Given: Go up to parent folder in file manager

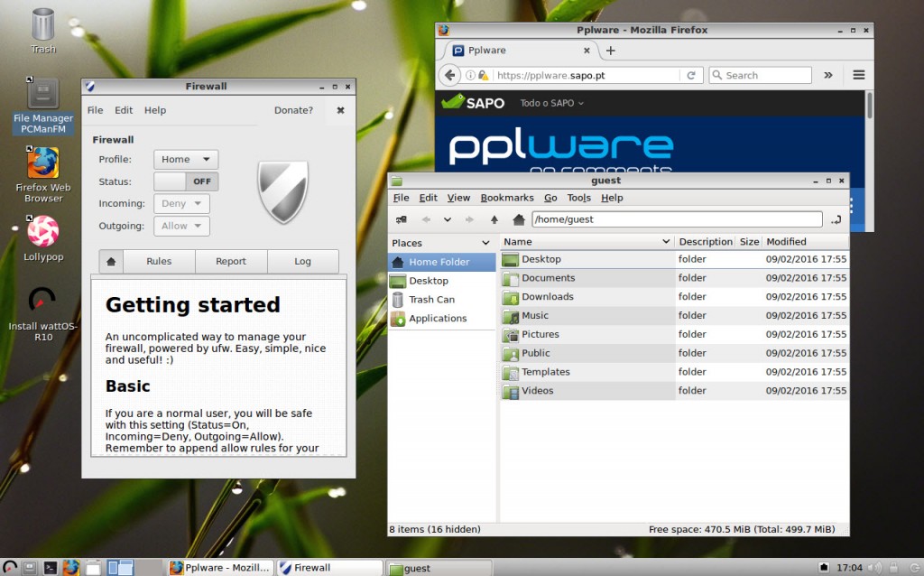Looking at the screenshot, I should [x=494, y=220].
